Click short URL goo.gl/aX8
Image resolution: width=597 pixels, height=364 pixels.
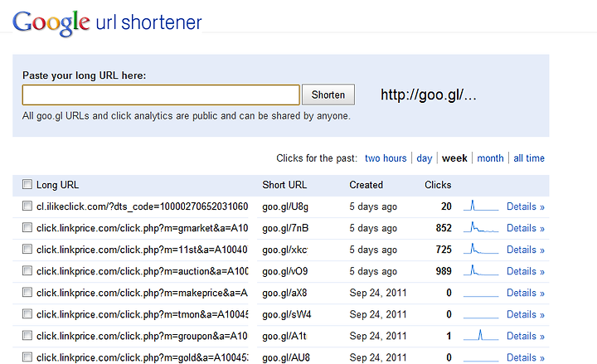[284, 293]
